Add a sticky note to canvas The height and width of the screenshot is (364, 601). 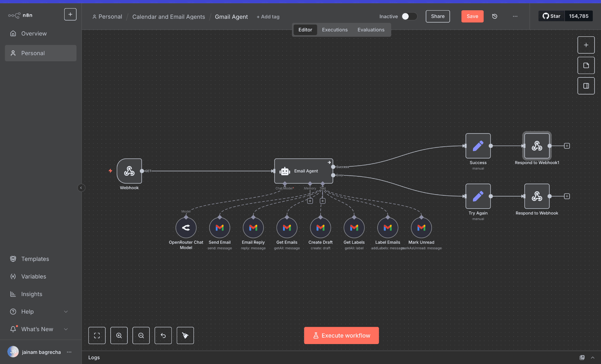[586, 65]
